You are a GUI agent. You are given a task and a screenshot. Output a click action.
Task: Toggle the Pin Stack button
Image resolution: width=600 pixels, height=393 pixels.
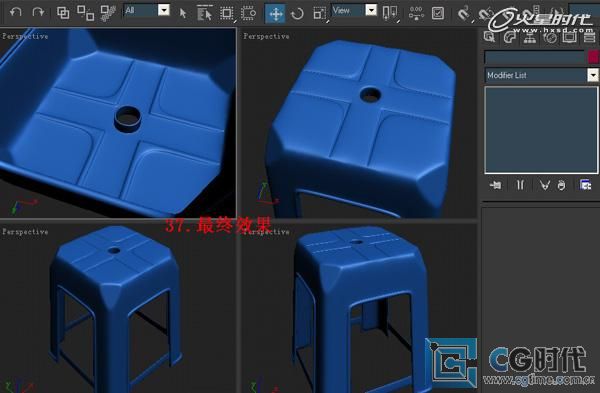click(496, 186)
